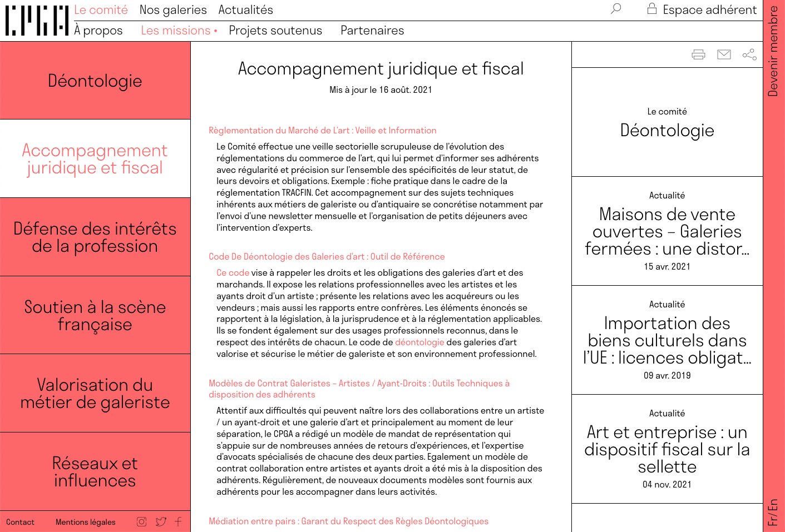The height and width of the screenshot is (532, 785).
Task: Select Défense des intérêts de la profession
Action: coord(95,237)
